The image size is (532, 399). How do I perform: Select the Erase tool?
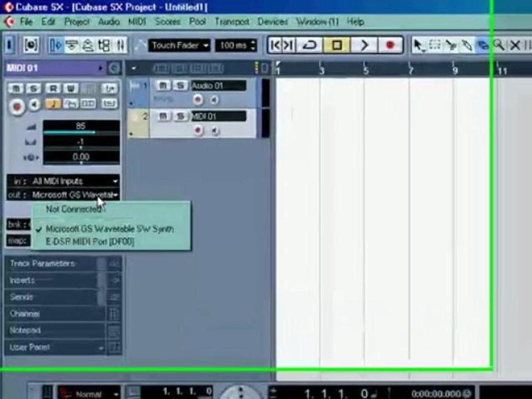pos(483,45)
